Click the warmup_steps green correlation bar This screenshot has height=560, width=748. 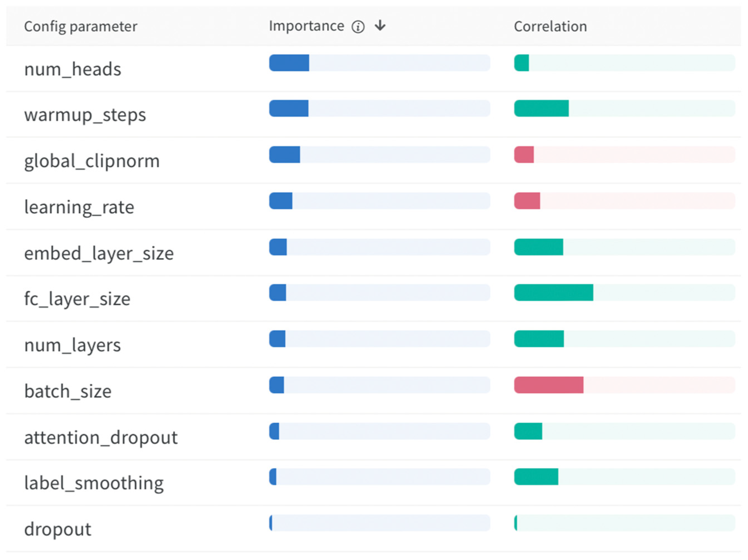coord(541,109)
